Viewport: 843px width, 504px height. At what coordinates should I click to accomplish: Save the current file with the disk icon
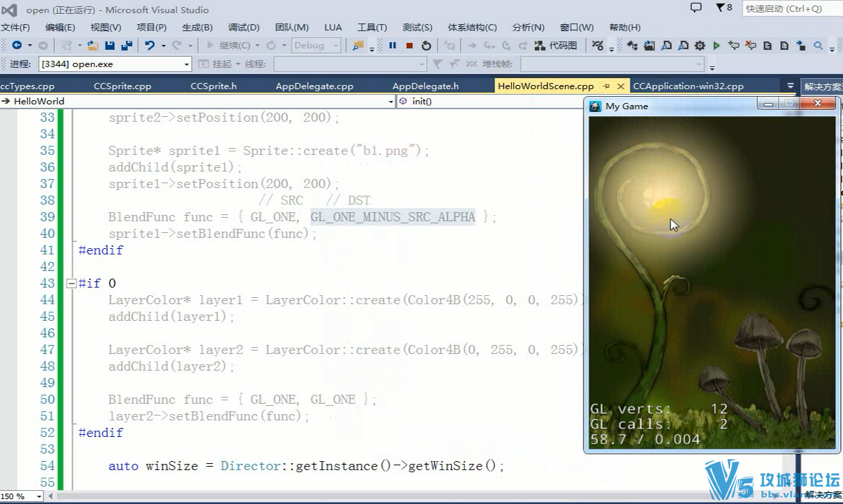click(110, 46)
